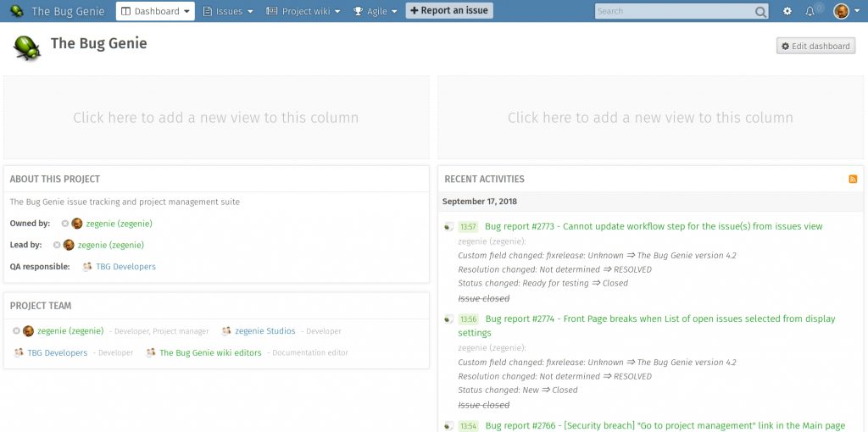Click the search magnifier icon
Viewport: 868px width, 432px height.
point(760,12)
